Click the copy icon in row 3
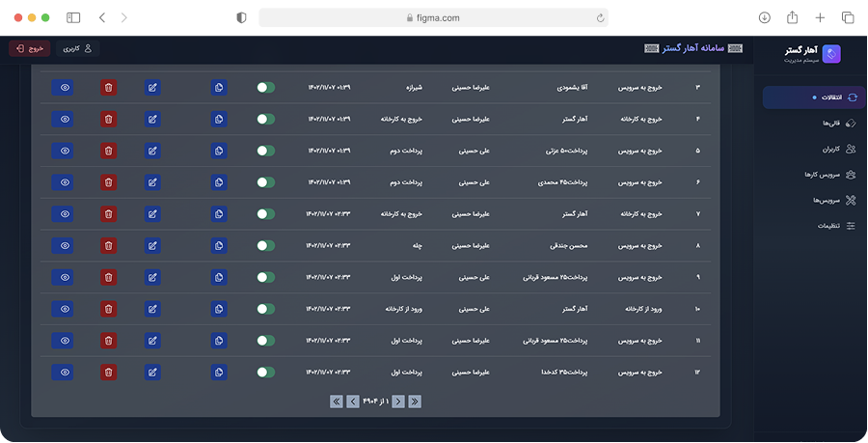 tap(220, 88)
